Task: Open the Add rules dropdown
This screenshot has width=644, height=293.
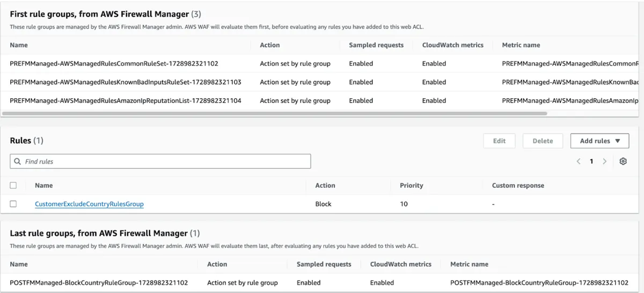Action: pyautogui.click(x=600, y=141)
